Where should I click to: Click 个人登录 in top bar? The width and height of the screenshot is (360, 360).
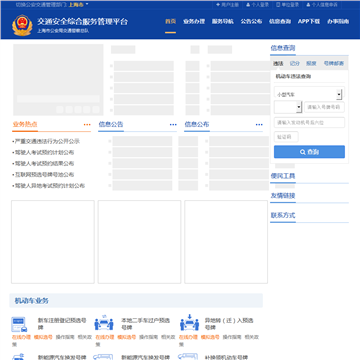[257, 5]
